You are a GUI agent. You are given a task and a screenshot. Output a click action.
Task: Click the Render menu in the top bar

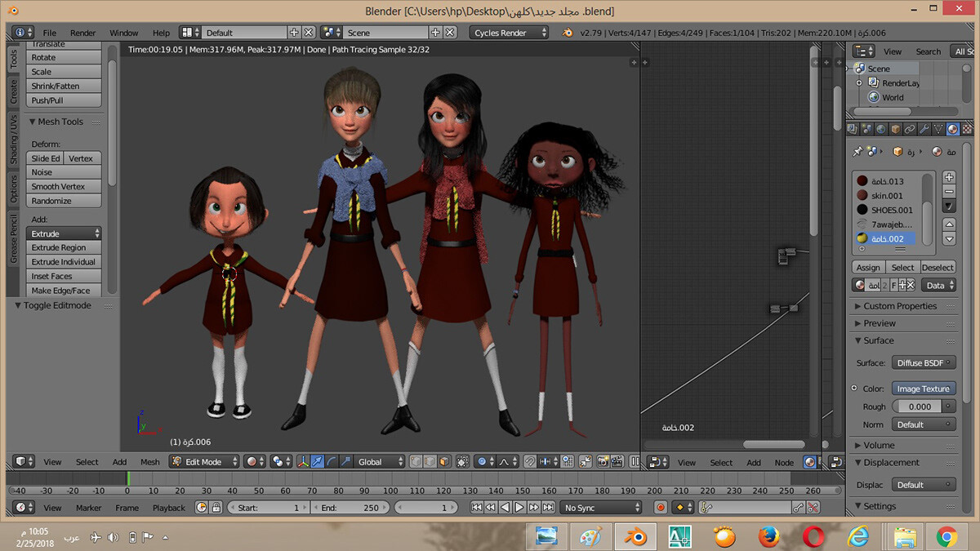(82, 33)
